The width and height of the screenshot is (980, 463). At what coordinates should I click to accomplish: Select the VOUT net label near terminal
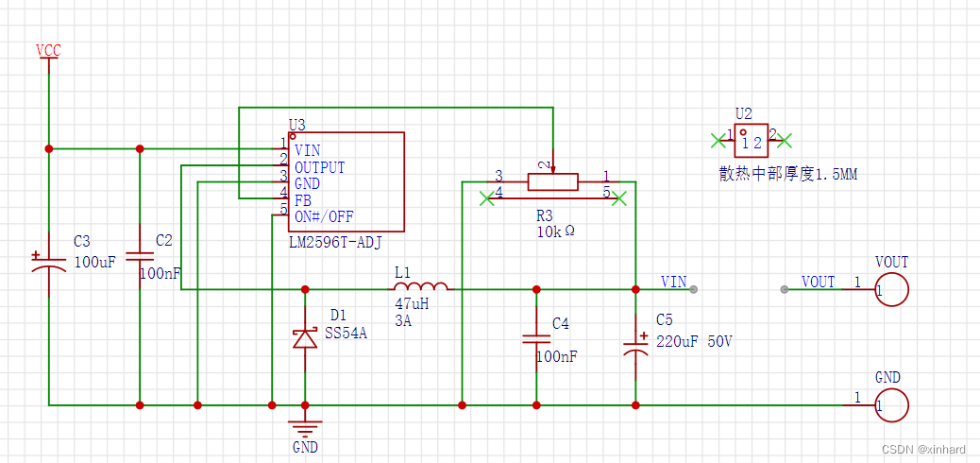coord(819,282)
